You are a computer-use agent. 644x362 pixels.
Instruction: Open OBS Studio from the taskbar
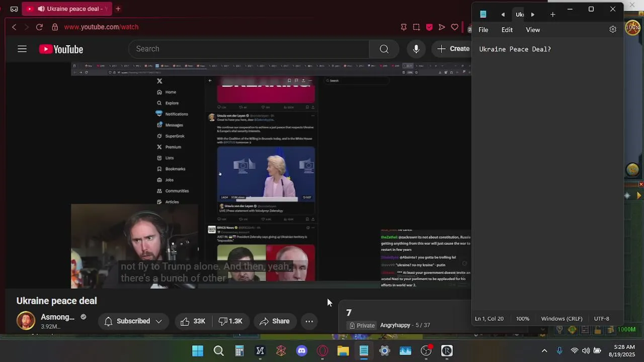tap(426, 351)
